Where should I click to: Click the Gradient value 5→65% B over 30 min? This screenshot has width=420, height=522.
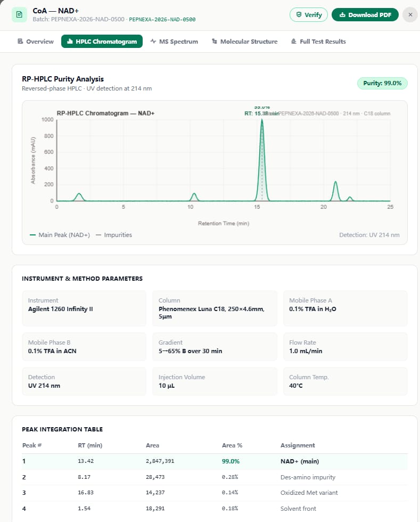click(x=190, y=351)
